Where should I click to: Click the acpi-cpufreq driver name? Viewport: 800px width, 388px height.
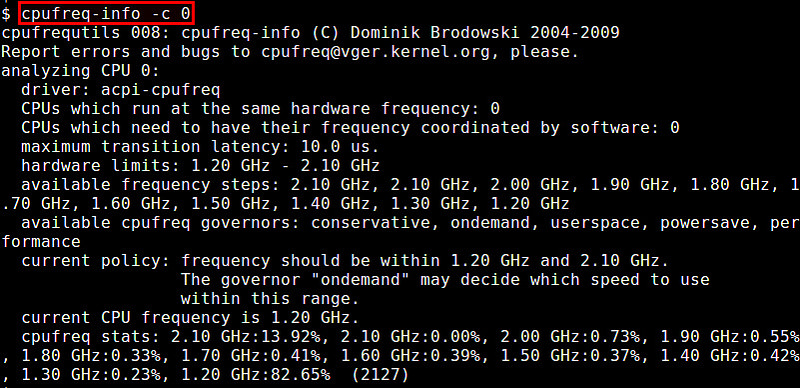point(161,90)
